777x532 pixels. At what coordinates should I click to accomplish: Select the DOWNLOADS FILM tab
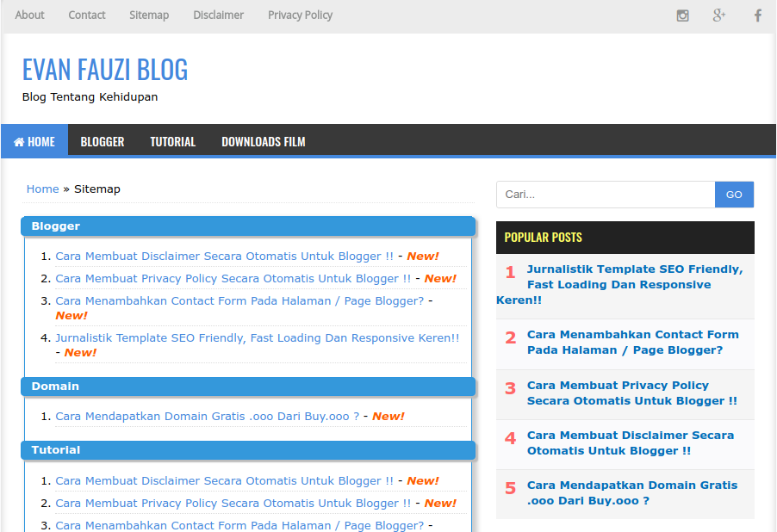coord(263,141)
